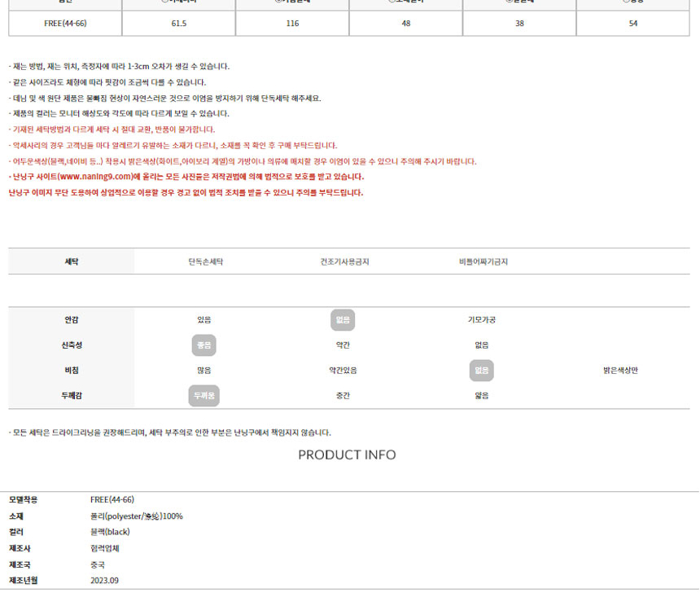Click the 기모가공 option in 안감 row
This screenshot has width=700, height=606.
coord(481,320)
